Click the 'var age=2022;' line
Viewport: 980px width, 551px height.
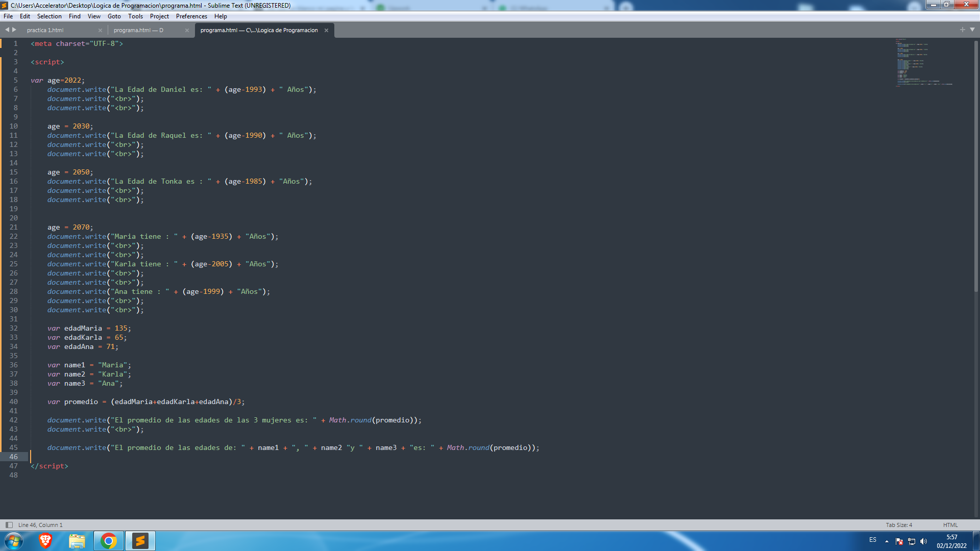click(x=58, y=81)
